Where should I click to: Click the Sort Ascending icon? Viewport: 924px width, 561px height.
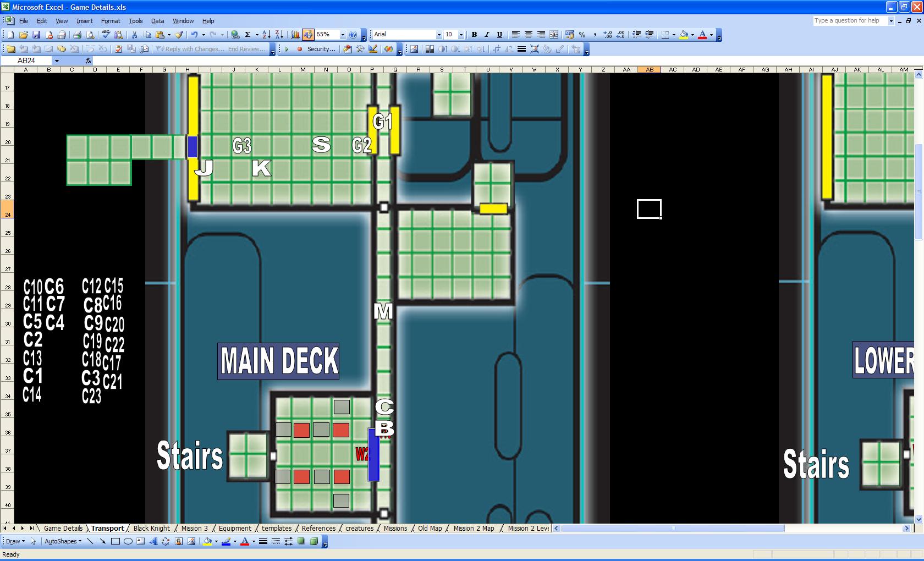coord(266,35)
